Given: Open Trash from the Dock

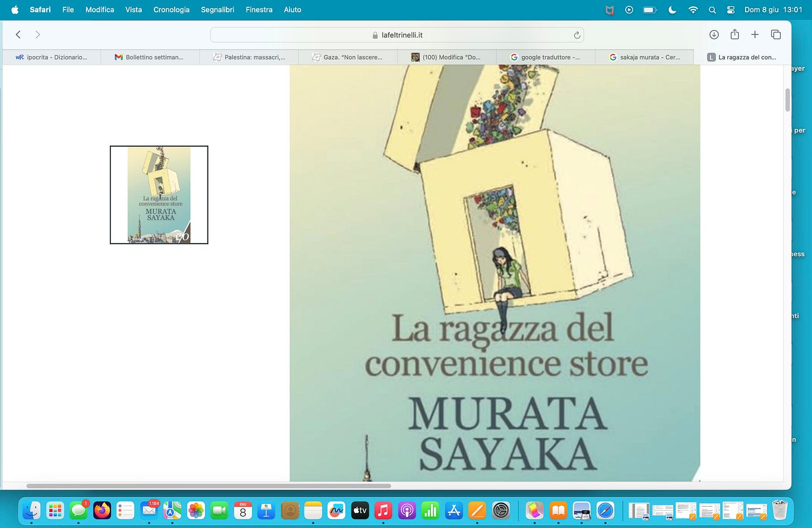Looking at the screenshot, I should [x=780, y=510].
